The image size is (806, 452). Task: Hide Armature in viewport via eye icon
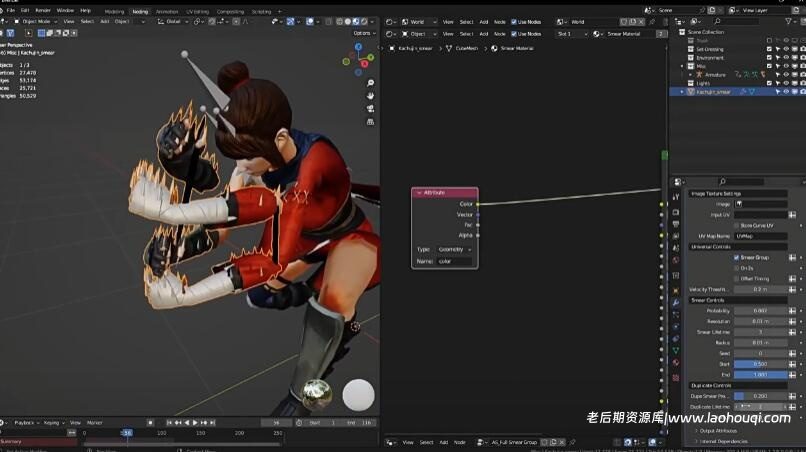(786, 75)
